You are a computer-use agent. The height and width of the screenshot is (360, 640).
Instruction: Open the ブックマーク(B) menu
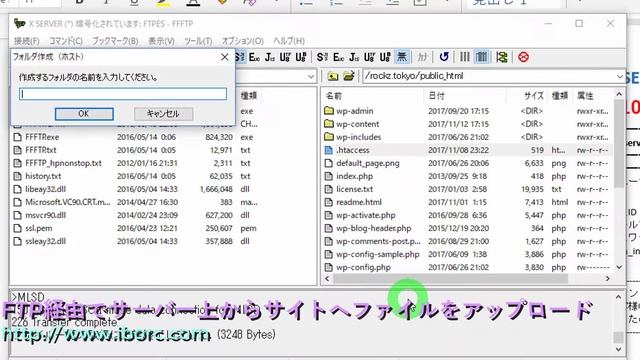pos(115,41)
